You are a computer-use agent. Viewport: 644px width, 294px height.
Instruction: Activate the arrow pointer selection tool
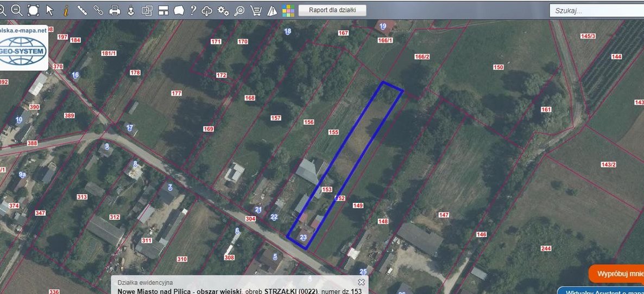coord(49,10)
